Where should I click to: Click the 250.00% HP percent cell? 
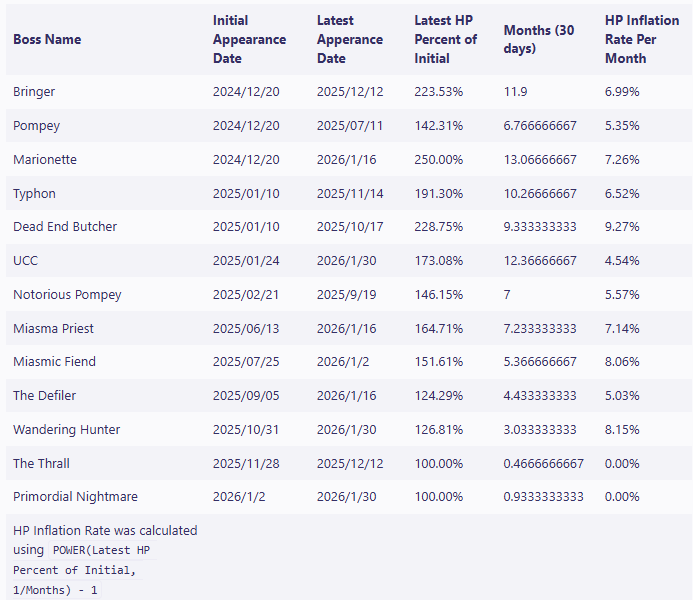(439, 160)
